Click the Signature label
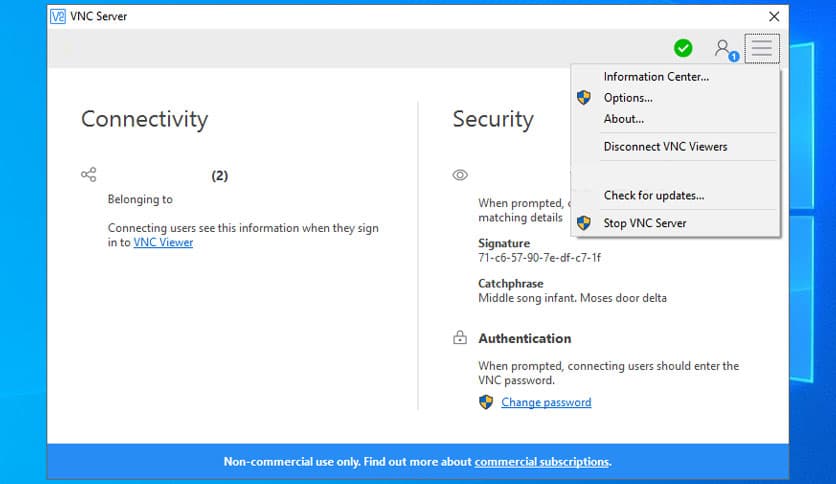This screenshot has height=484, width=836. pos(504,244)
